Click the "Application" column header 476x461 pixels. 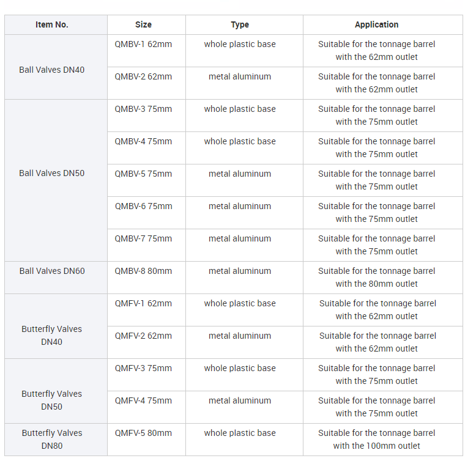click(x=376, y=24)
